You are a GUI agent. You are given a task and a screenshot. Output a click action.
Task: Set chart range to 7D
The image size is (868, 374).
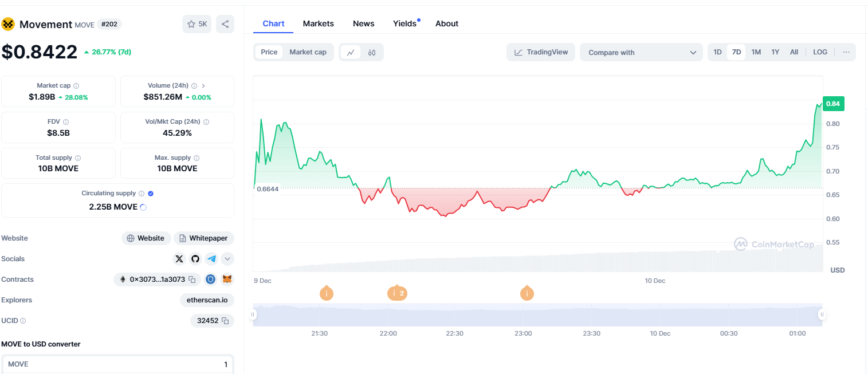(x=737, y=52)
